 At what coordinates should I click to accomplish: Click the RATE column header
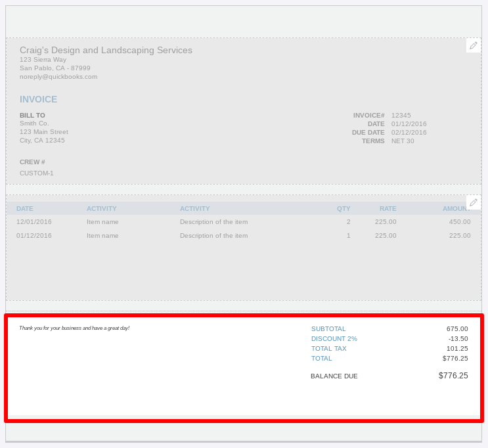point(388,209)
